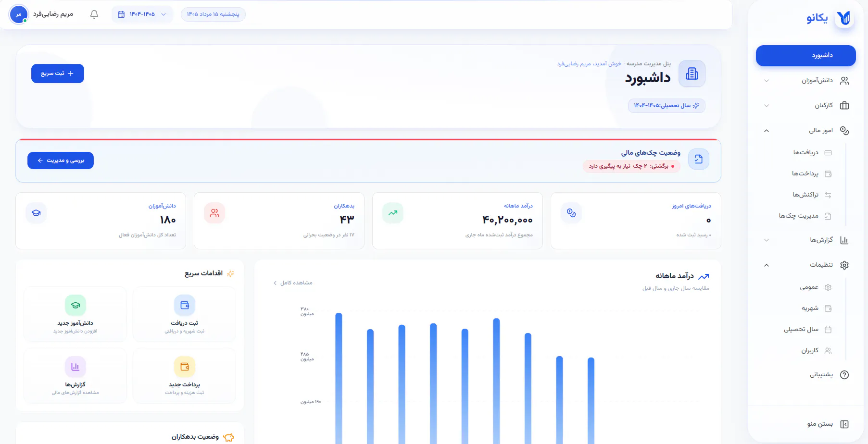Image resolution: width=868 pixels, height=444 pixels.
Task: Click the Yekano logo icon
Action: coord(843,18)
